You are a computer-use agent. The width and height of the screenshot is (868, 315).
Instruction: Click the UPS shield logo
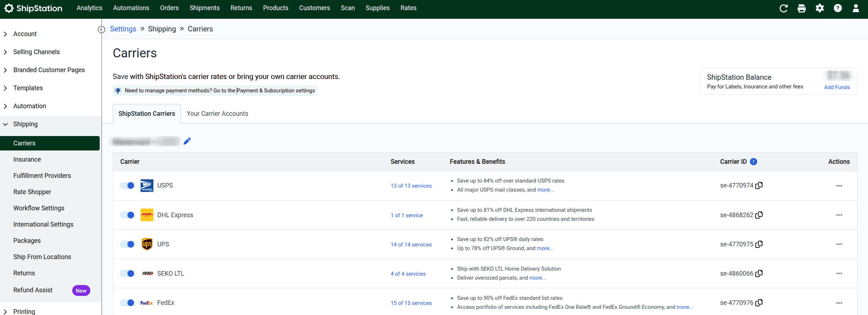(147, 244)
